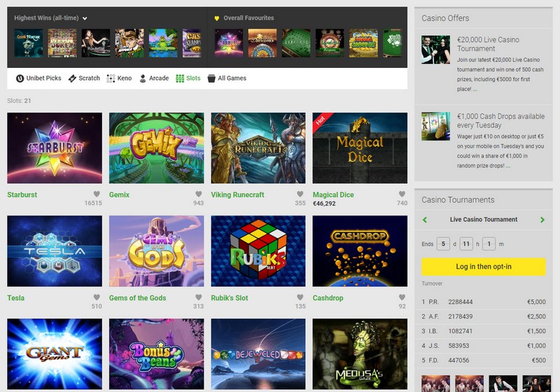This screenshot has height=392, width=560.
Task: Open the Cashdrop title link
Action: [x=328, y=297]
